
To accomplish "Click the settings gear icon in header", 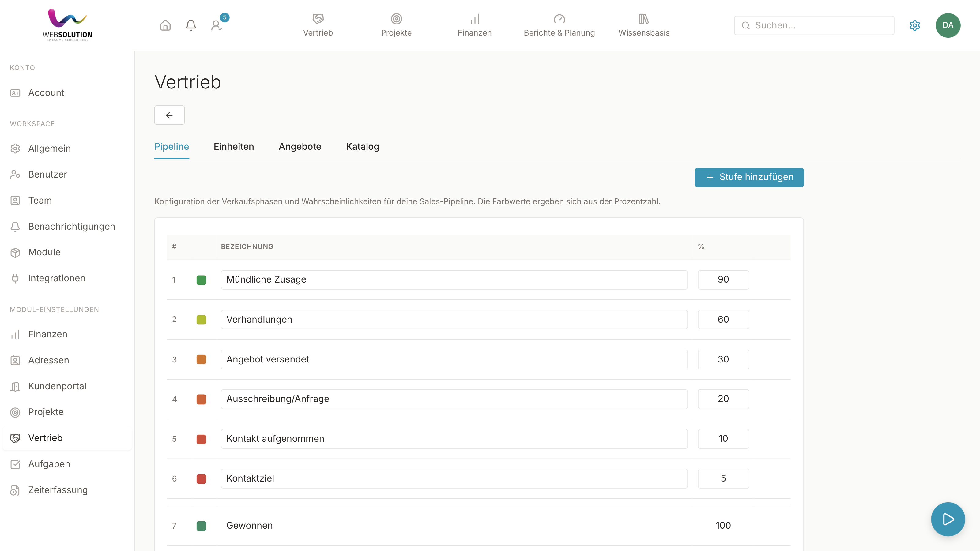I will (x=914, y=25).
